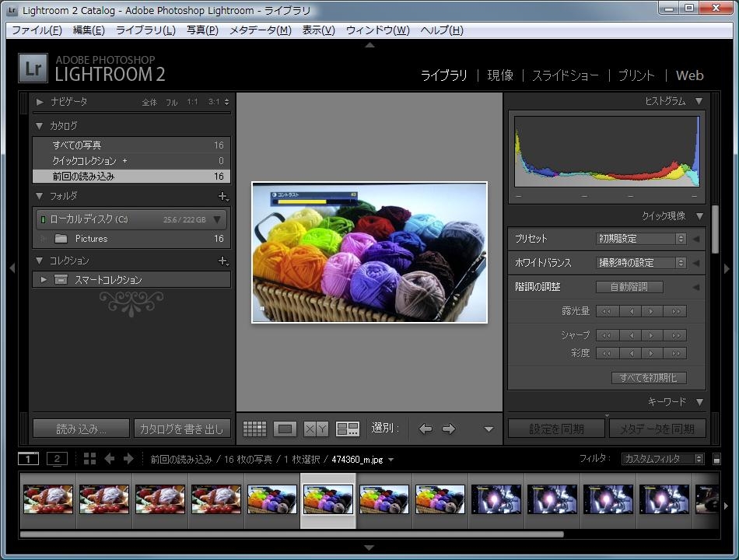Add new folder with フォルダ plus icon
The width and height of the screenshot is (739, 560).
click(222, 197)
